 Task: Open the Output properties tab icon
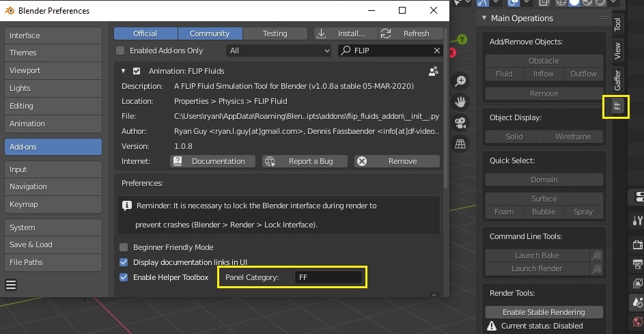(637, 264)
